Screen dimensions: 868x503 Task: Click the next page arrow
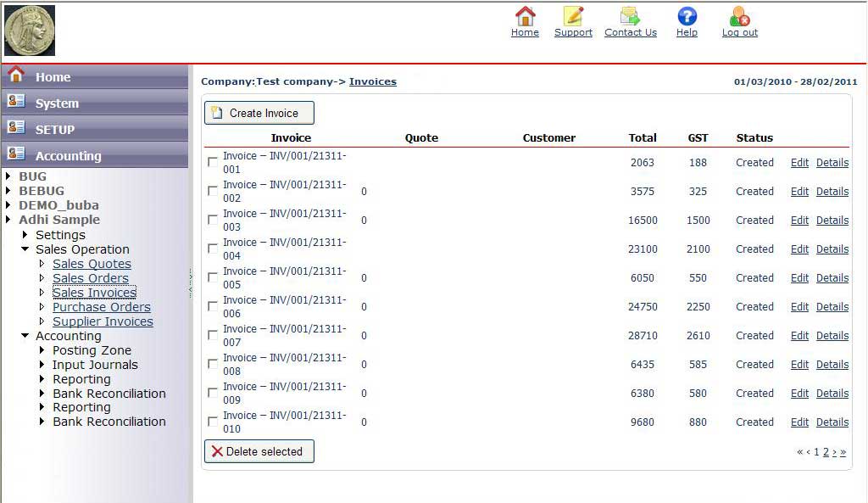pyautogui.click(x=834, y=452)
